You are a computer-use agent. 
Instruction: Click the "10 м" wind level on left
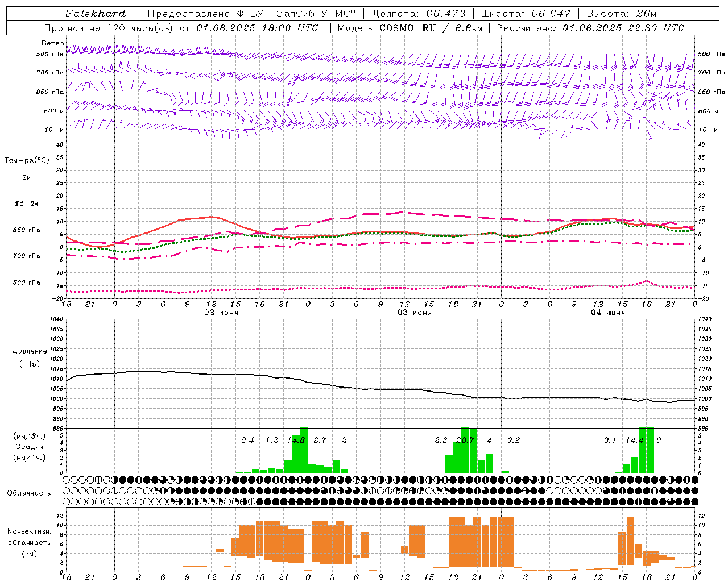point(54,130)
